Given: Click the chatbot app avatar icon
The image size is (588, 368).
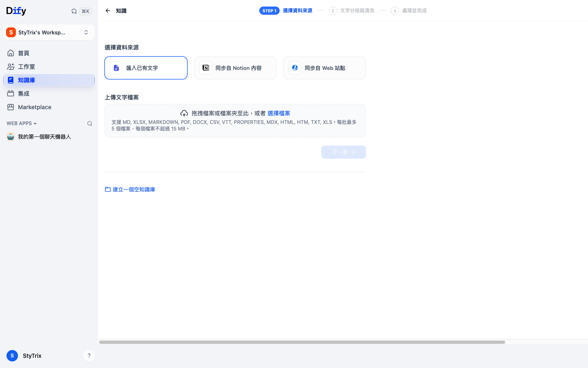Looking at the screenshot, I should coord(11,137).
